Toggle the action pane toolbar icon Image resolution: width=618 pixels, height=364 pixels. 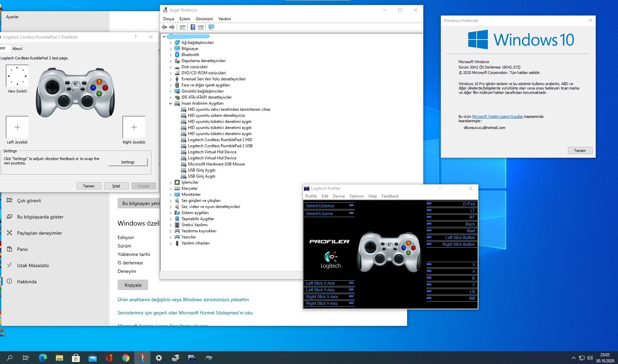[201, 27]
